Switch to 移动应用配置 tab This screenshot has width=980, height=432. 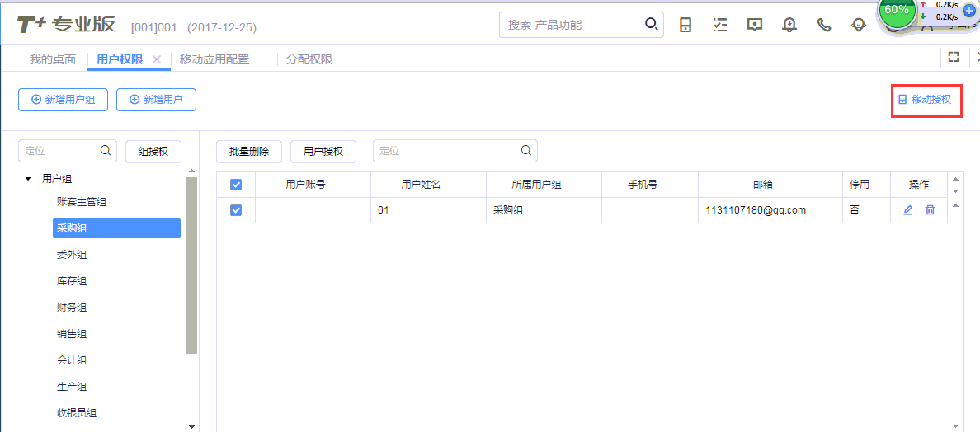214,60
